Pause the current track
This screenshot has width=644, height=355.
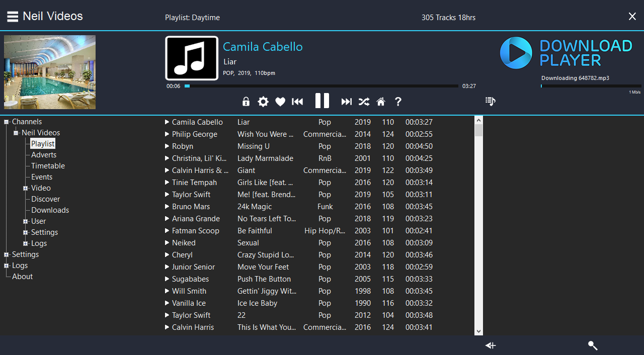tap(322, 101)
